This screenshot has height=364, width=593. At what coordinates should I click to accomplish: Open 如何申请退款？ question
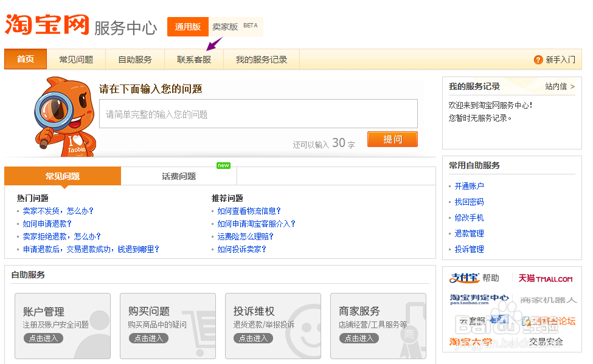click(x=47, y=224)
